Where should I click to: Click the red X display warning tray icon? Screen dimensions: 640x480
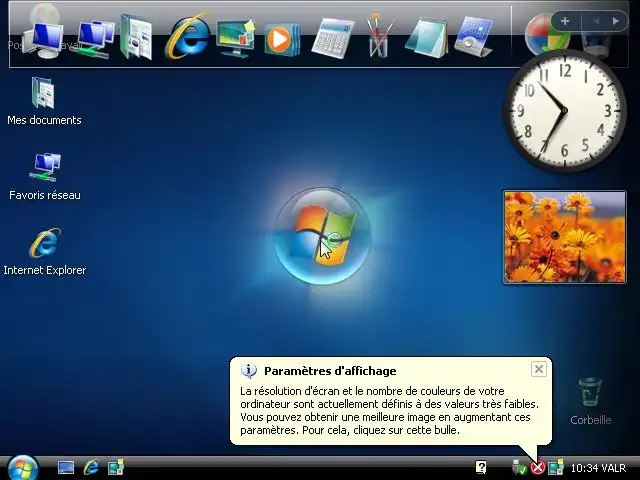pos(538,467)
